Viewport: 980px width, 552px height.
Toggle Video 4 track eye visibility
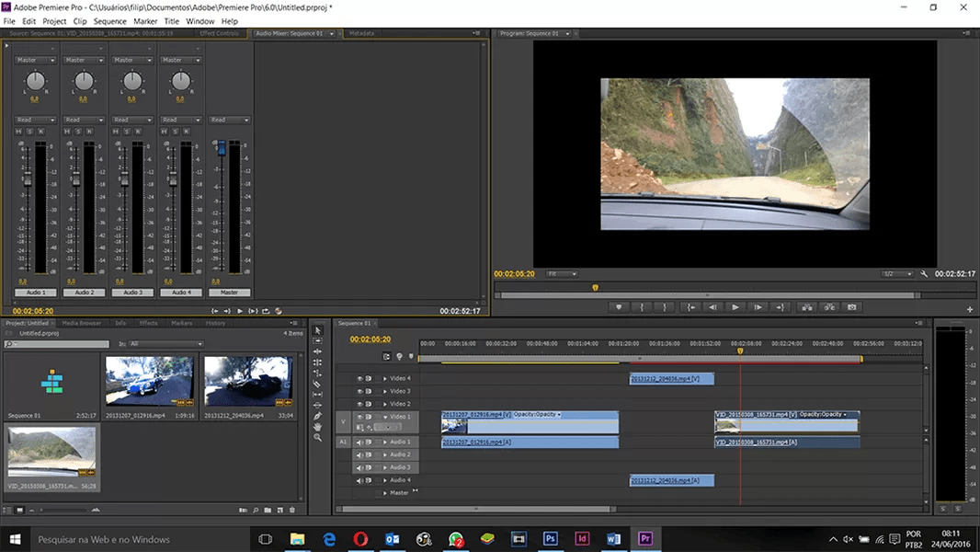click(x=360, y=378)
